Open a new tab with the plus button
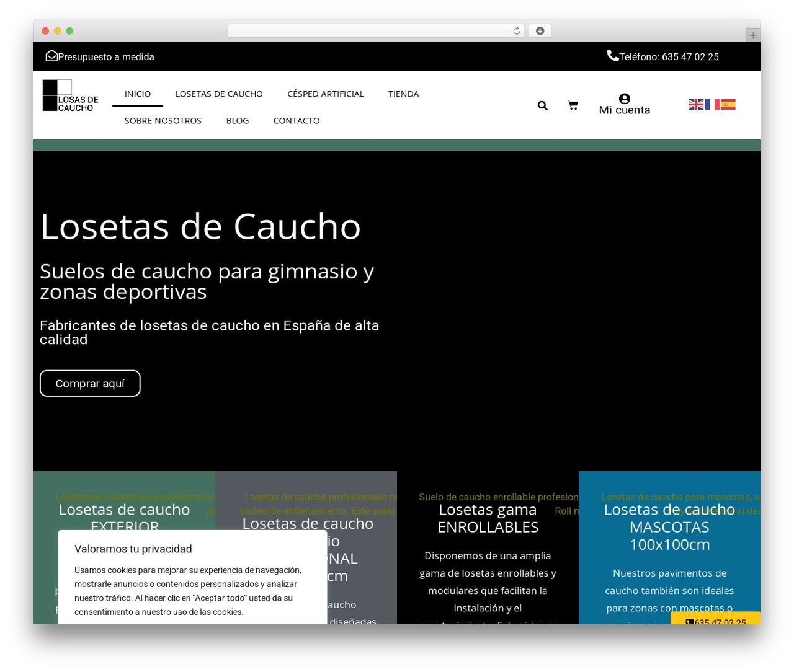Screen dimensions: 794x672 click(x=752, y=35)
